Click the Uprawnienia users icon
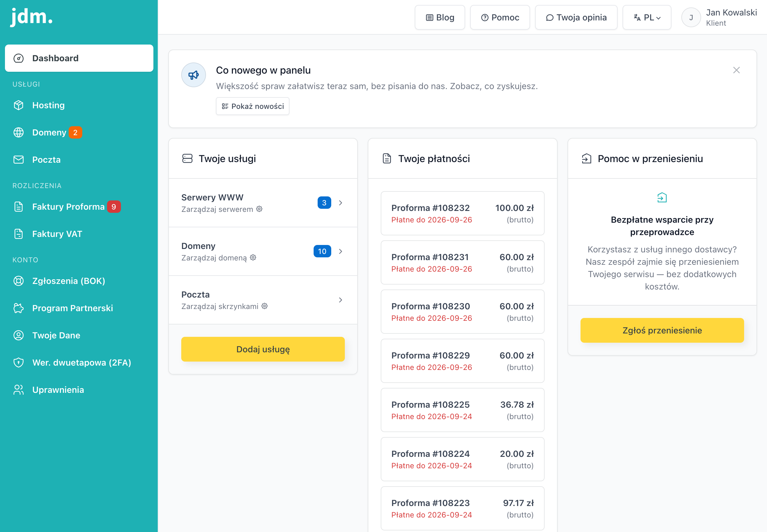 coord(19,390)
